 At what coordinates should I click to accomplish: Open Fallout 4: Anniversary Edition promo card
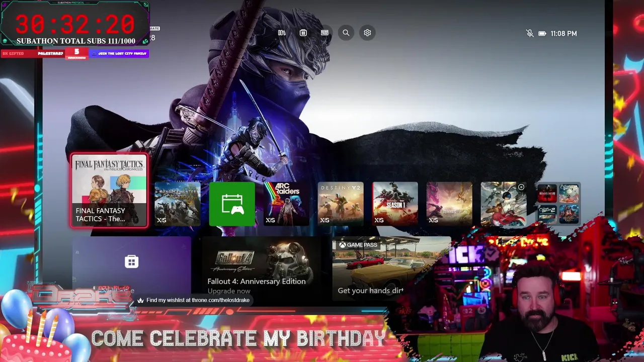tap(262, 266)
